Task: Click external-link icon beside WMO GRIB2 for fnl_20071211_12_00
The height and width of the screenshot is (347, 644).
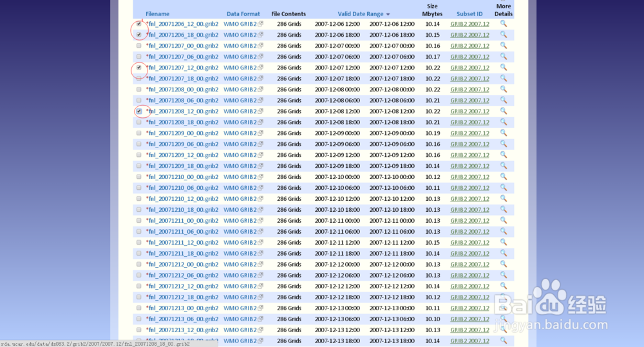Action: [260, 242]
